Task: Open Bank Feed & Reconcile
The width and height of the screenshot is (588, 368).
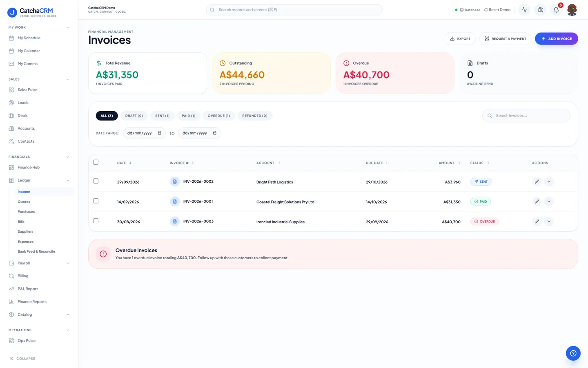Action: tap(36, 252)
